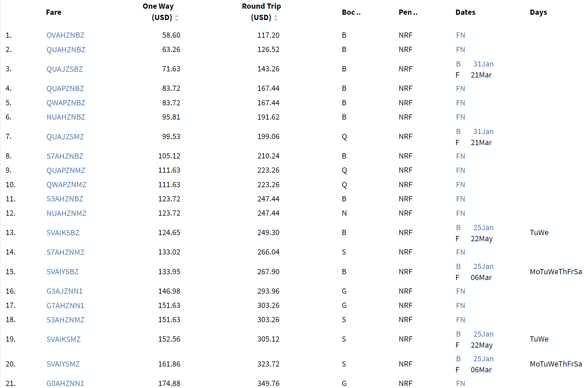Click the truncated Pen.. column header
The width and height of the screenshot is (588, 388).
408,12
